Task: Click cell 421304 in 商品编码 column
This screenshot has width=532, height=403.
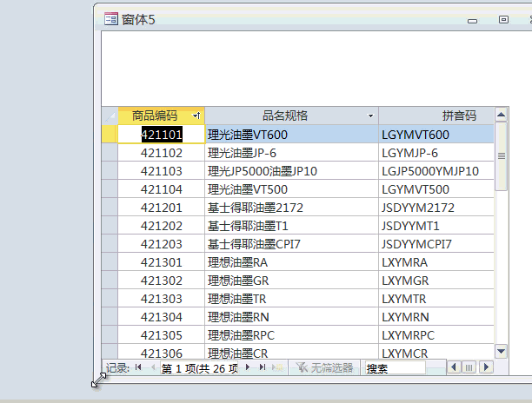Action: tap(162, 317)
